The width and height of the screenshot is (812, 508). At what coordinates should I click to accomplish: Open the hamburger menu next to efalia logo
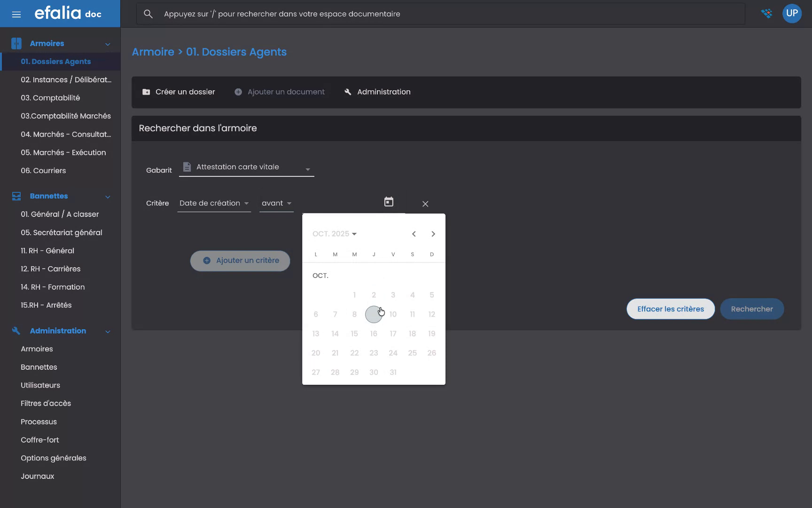16,14
